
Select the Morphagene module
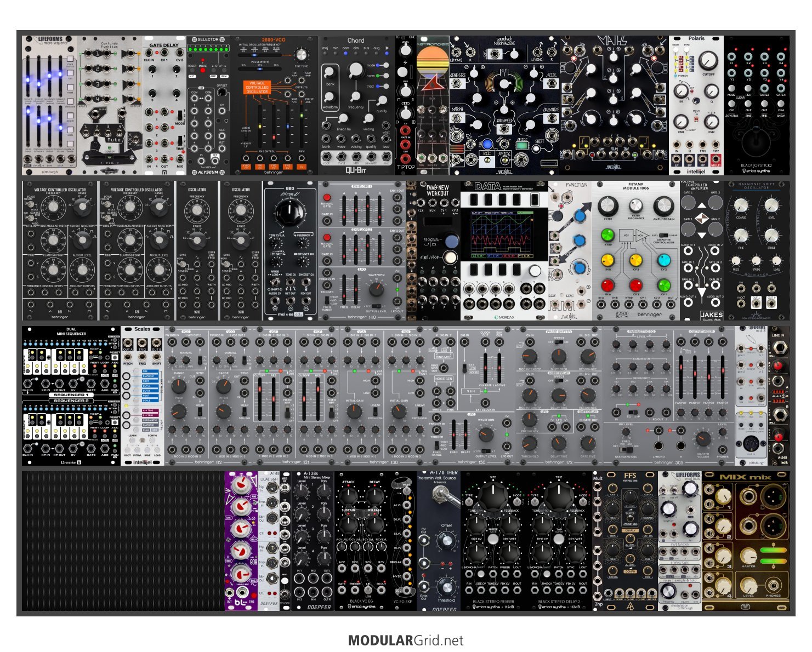[x=504, y=105]
